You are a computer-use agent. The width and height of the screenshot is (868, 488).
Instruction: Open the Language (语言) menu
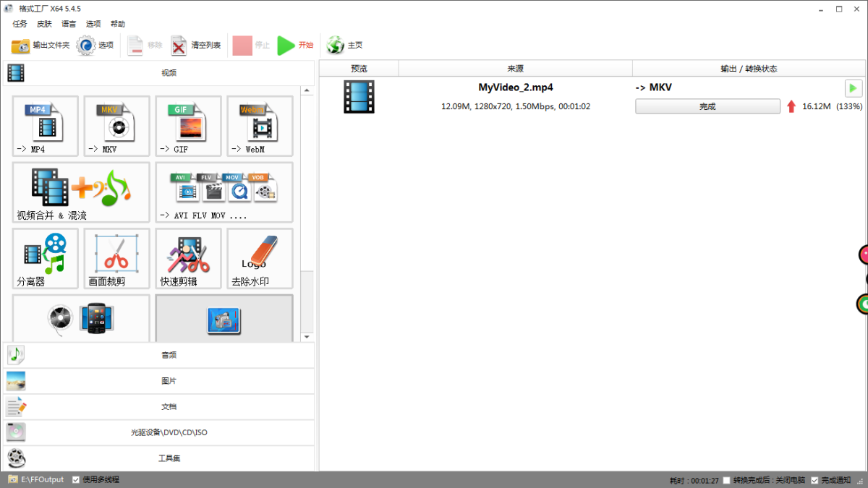tap(69, 24)
